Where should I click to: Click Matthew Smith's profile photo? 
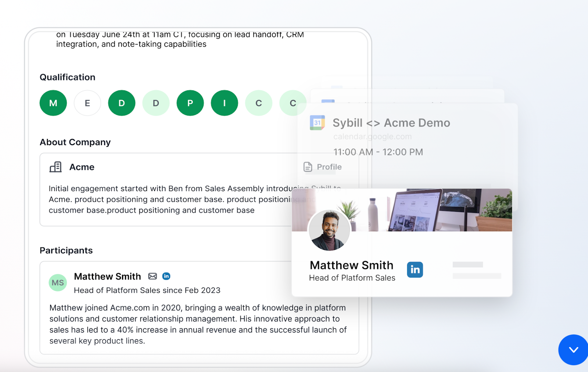click(329, 230)
